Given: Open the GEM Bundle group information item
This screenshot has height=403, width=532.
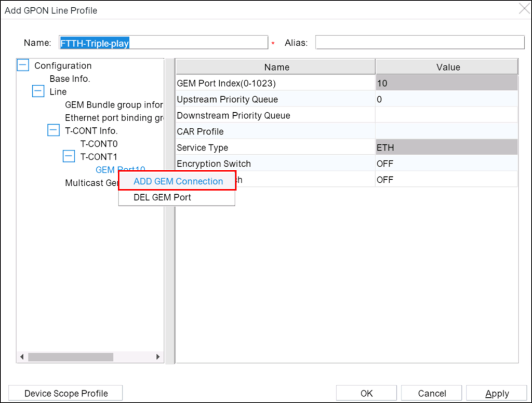Looking at the screenshot, I should (x=114, y=104).
